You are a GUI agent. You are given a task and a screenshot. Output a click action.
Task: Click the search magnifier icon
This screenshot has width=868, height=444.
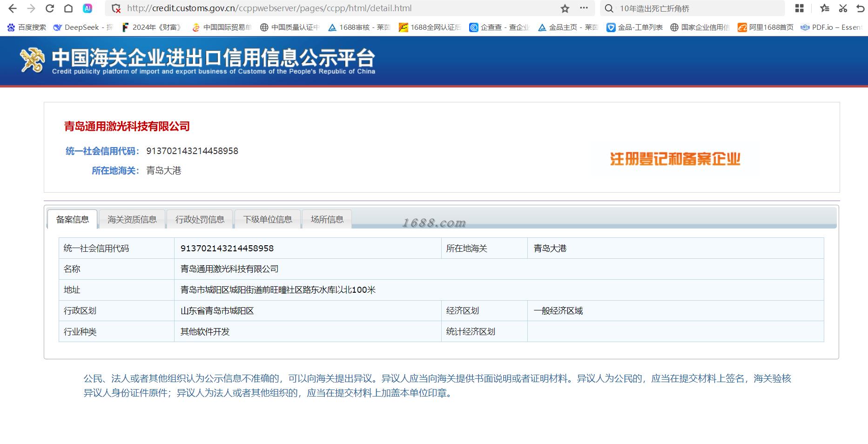click(609, 8)
